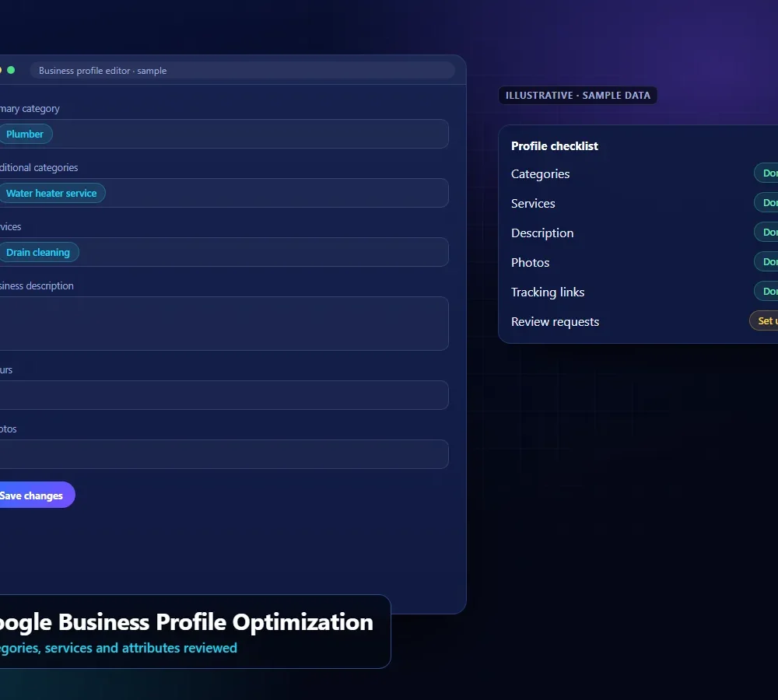The width and height of the screenshot is (778, 700).
Task: Click the empty photos input field
Action: point(224,454)
